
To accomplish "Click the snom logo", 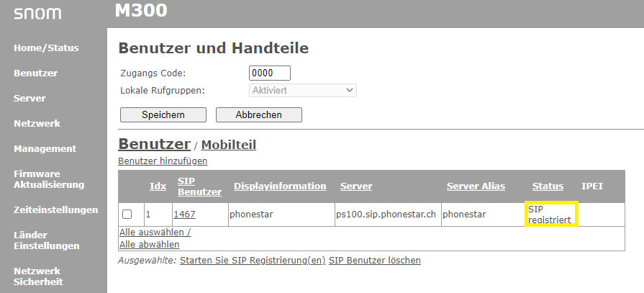I will pos(37,14).
